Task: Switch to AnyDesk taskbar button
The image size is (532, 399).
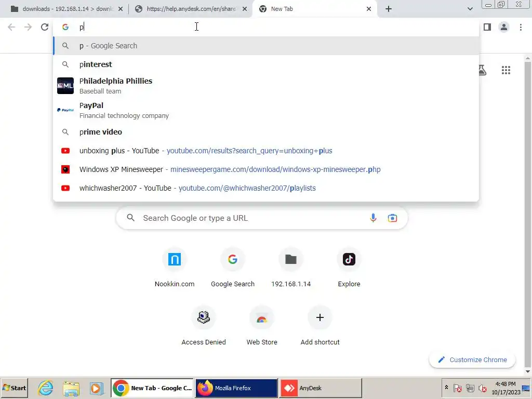Action: (321, 388)
